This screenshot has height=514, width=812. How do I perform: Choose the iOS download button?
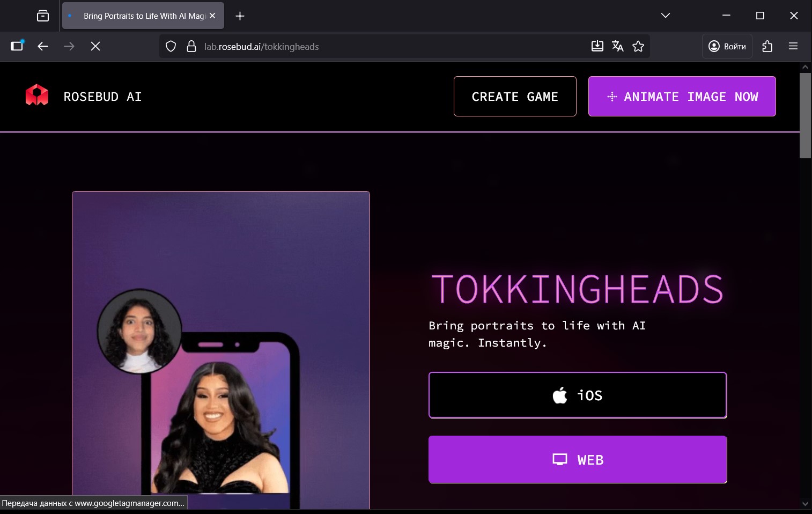point(578,395)
